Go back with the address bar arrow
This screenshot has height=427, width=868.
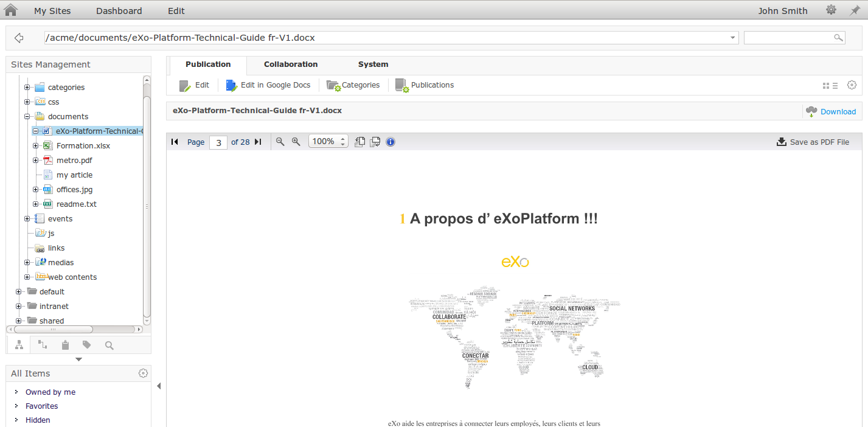click(x=19, y=38)
